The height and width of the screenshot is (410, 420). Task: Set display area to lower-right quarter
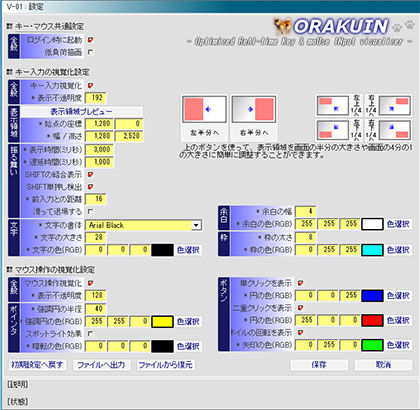pos(395,130)
